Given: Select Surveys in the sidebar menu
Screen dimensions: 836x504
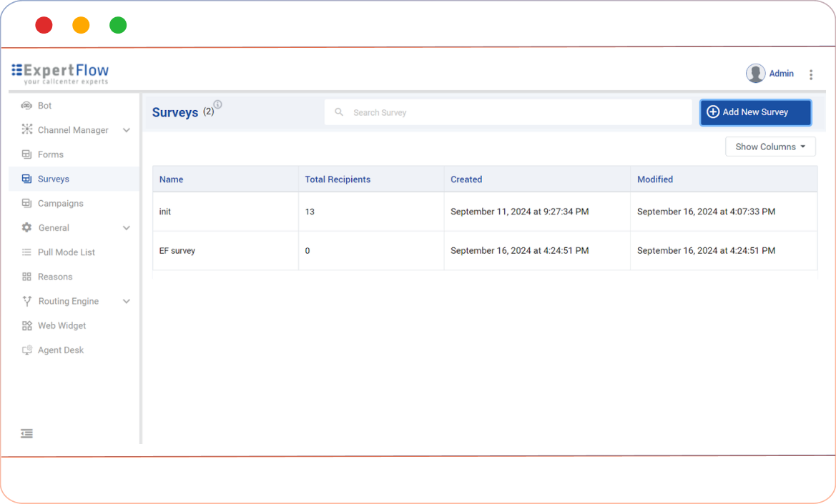Looking at the screenshot, I should 54,179.
